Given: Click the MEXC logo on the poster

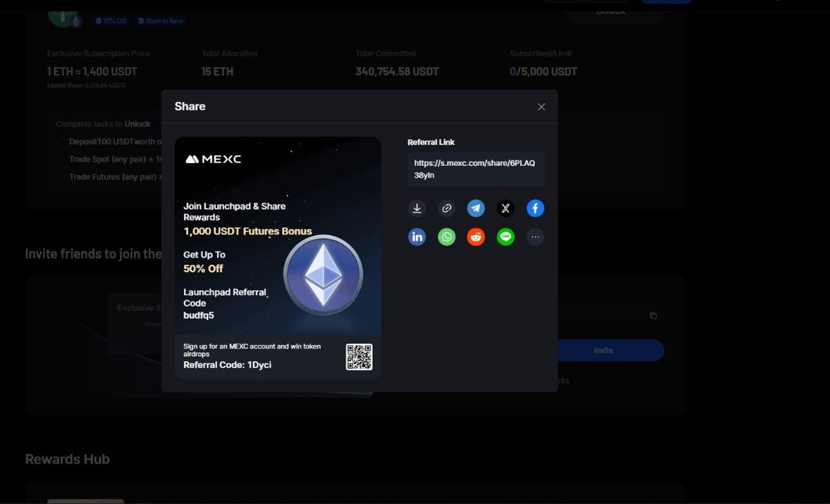Looking at the screenshot, I should pyautogui.click(x=213, y=159).
